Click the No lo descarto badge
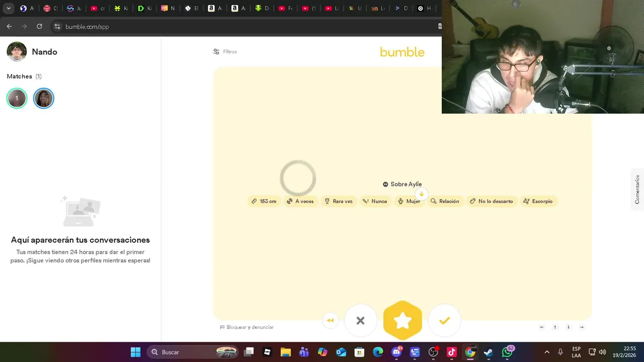The width and height of the screenshot is (644, 362). [492, 201]
